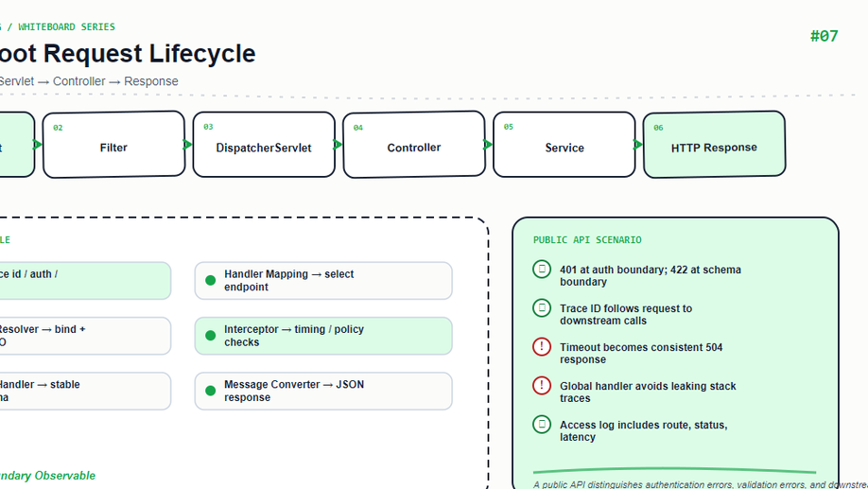868x489 pixels.
Task: Select Interceptor → timing / policy checks card
Action: [x=323, y=336]
